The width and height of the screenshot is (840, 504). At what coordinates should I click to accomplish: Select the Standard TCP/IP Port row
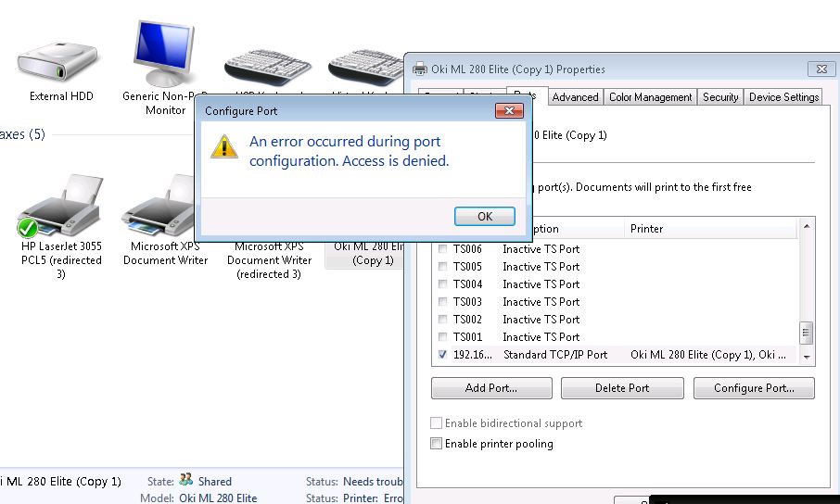pos(616,355)
